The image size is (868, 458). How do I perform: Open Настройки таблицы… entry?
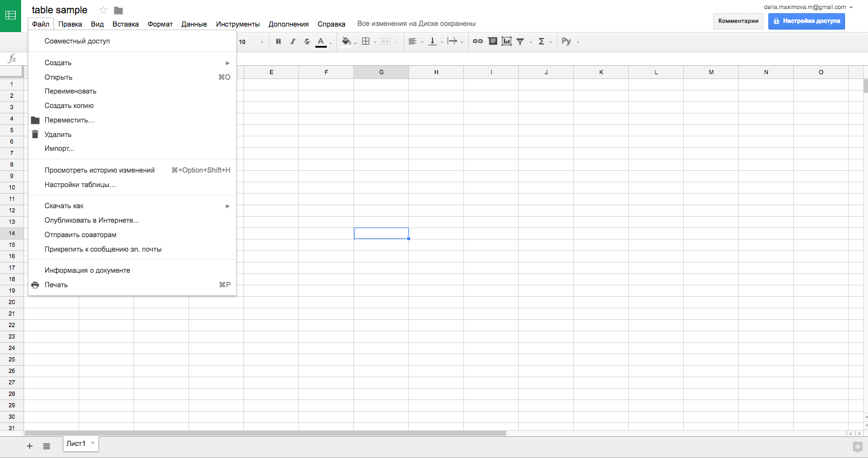click(x=132, y=185)
